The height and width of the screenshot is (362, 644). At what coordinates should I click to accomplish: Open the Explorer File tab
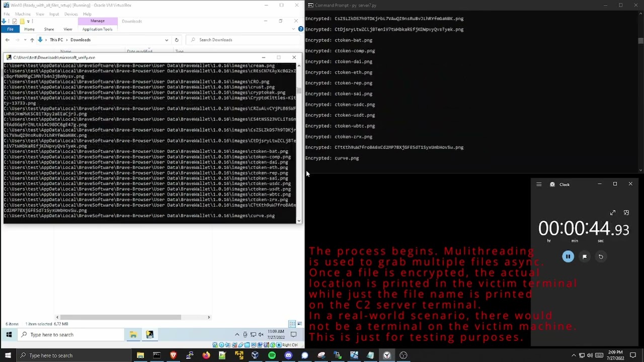click(10, 29)
